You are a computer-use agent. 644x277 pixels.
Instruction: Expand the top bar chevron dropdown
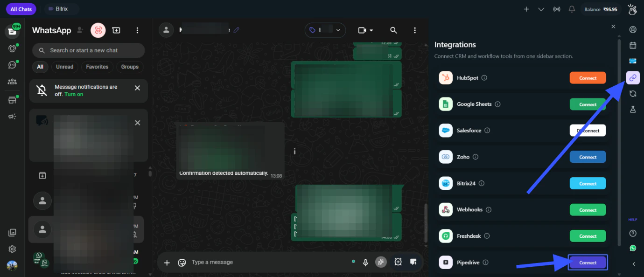pyautogui.click(x=541, y=9)
